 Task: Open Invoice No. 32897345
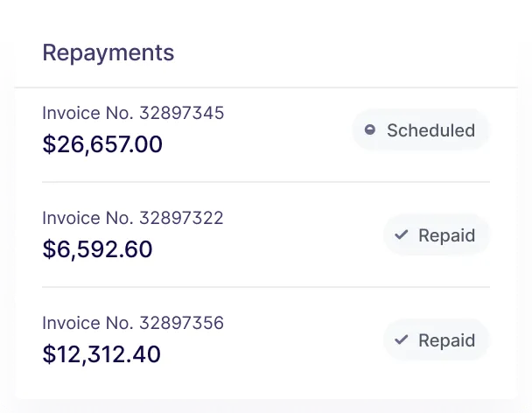[133, 113]
